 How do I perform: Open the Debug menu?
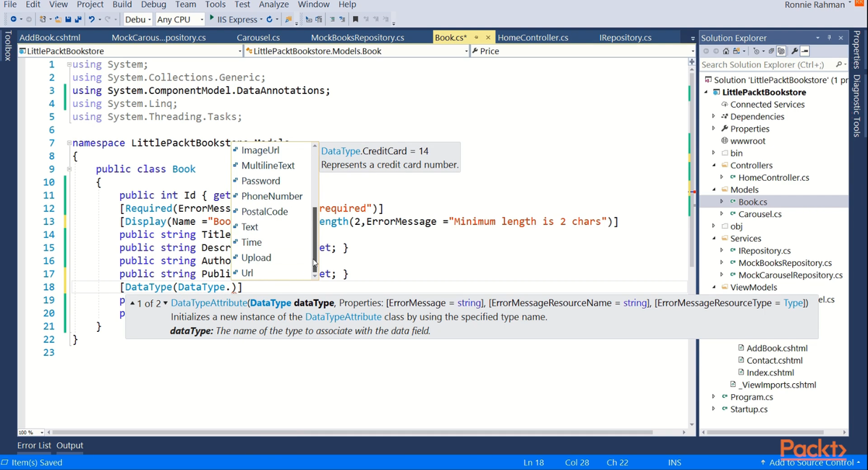153,4
